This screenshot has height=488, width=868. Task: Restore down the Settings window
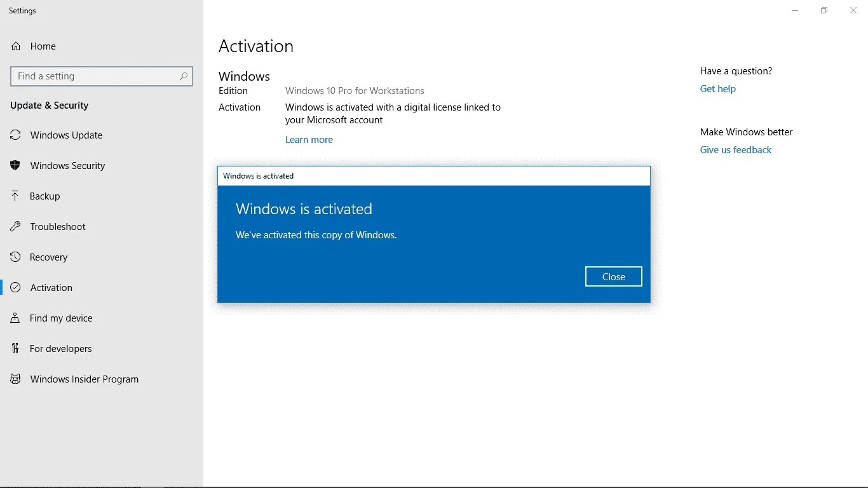pyautogui.click(x=824, y=10)
